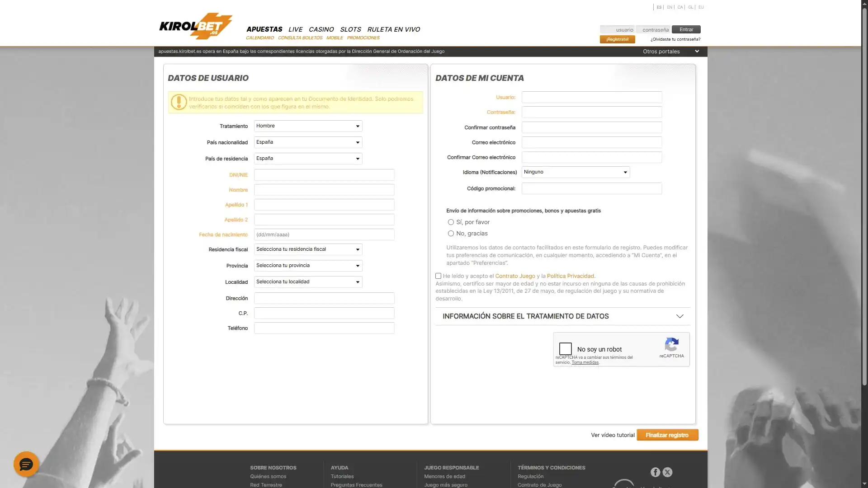
Task: Click the Apellido 1 input field
Action: [x=324, y=205]
